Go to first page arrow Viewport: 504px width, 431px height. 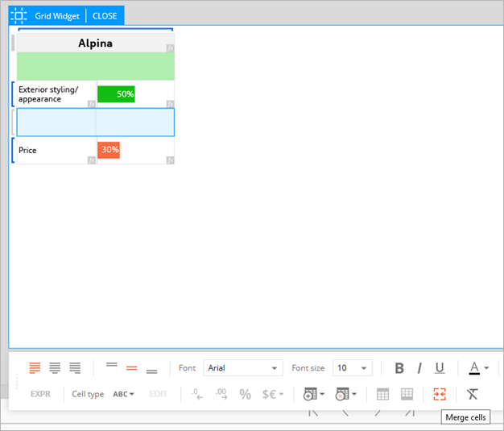(x=313, y=413)
